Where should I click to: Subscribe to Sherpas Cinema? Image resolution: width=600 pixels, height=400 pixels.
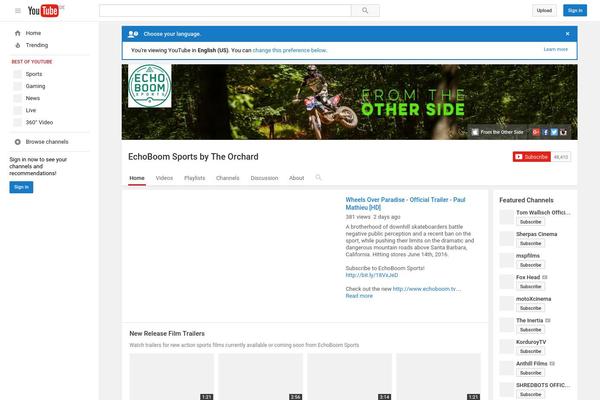[530, 243]
